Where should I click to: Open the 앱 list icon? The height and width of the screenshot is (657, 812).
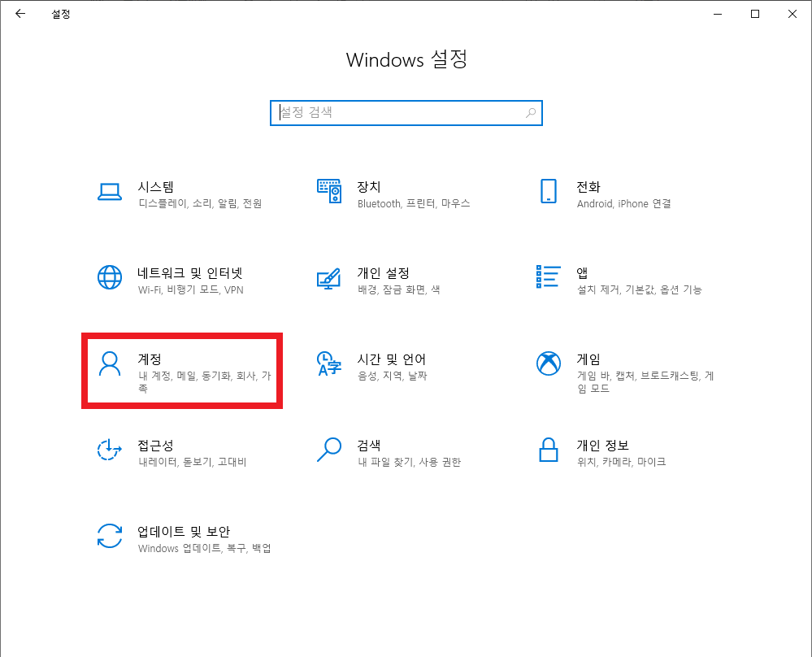[x=549, y=276]
